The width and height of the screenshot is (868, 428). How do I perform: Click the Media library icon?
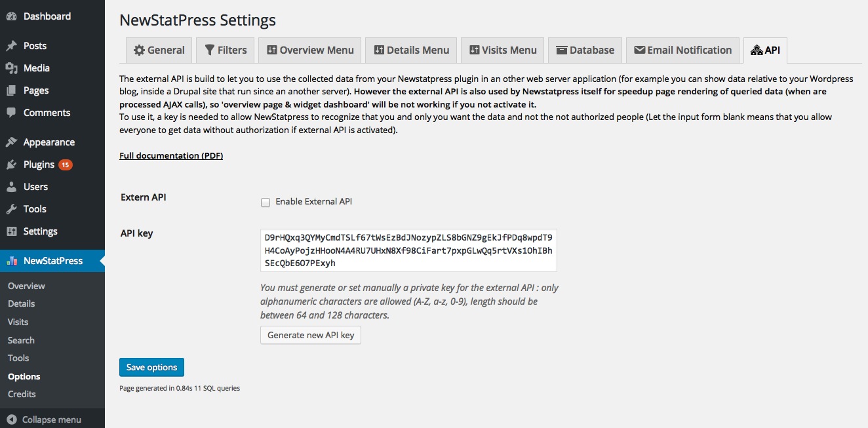[x=11, y=68]
